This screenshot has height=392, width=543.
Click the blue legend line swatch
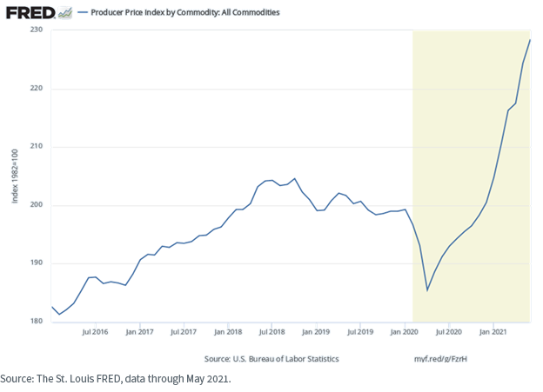click(83, 12)
